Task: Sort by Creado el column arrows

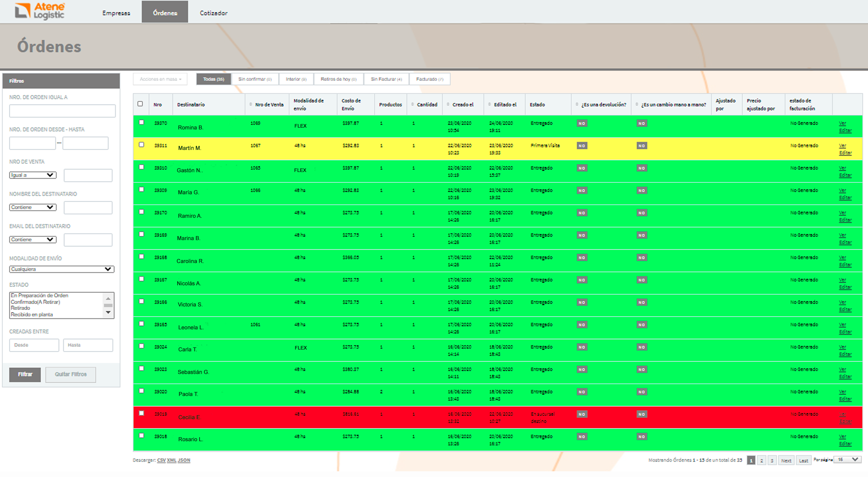Action: [x=448, y=104]
